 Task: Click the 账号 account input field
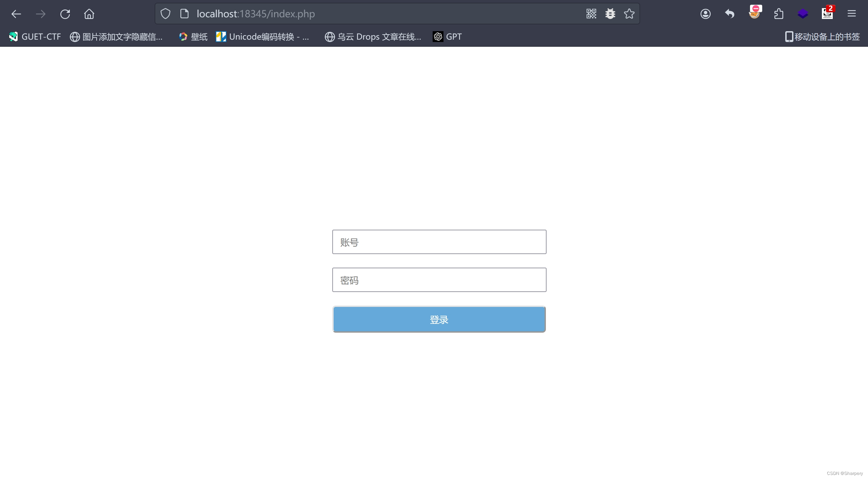pyautogui.click(x=439, y=242)
